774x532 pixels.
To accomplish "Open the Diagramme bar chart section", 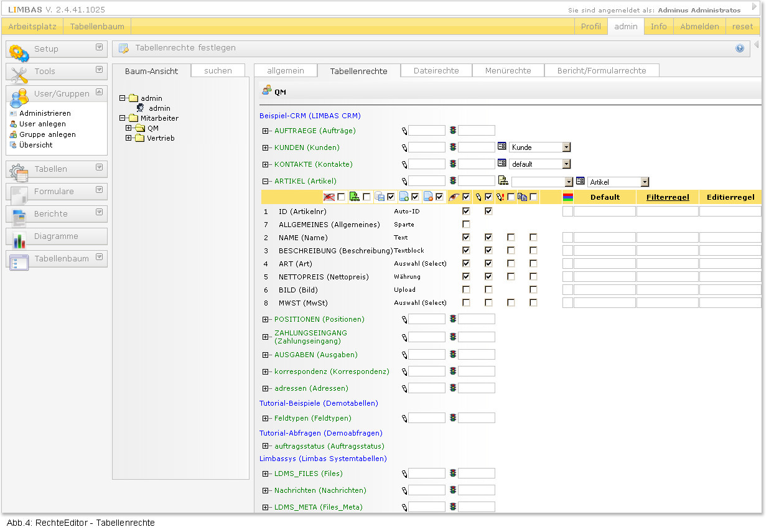I will click(57, 236).
